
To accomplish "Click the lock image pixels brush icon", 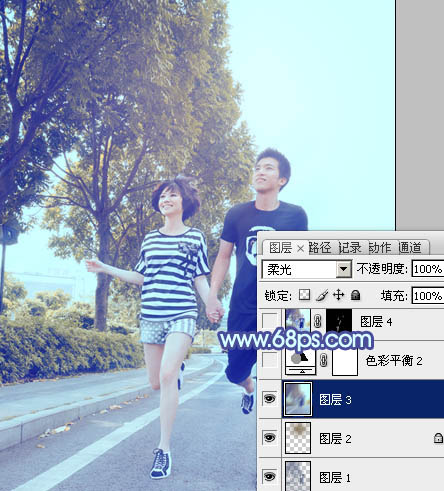I will pos(322,295).
